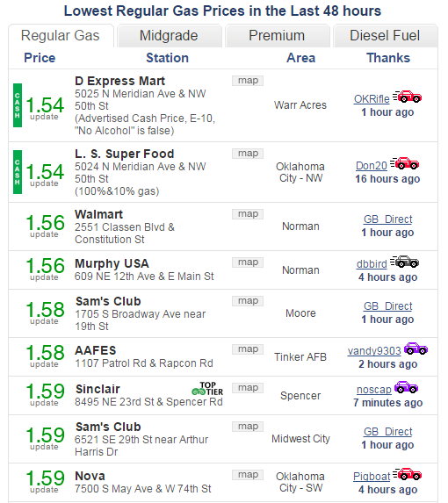Open the Sinclair station name link

pyautogui.click(x=98, y=389)
